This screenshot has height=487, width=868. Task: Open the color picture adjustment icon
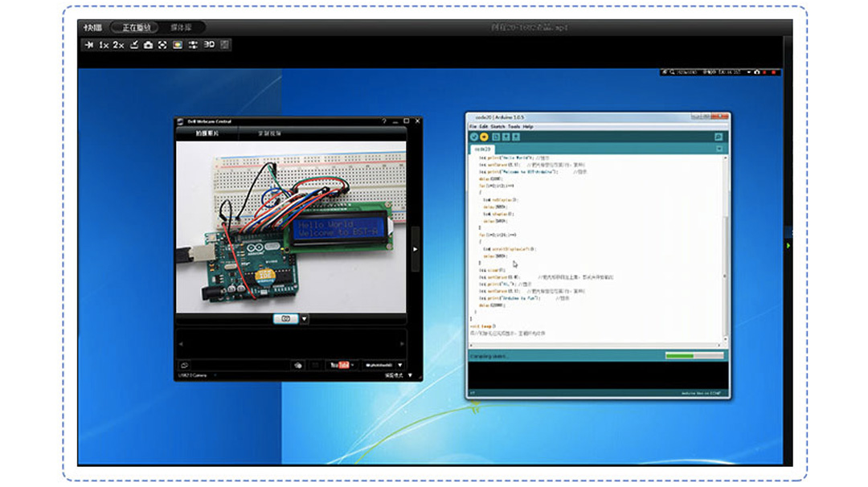(178, 45)
